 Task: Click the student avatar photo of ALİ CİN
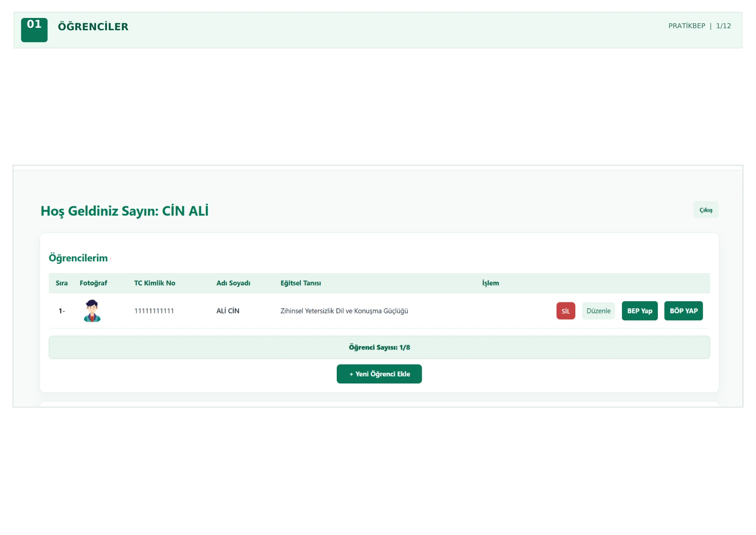[x=92, y=311]
